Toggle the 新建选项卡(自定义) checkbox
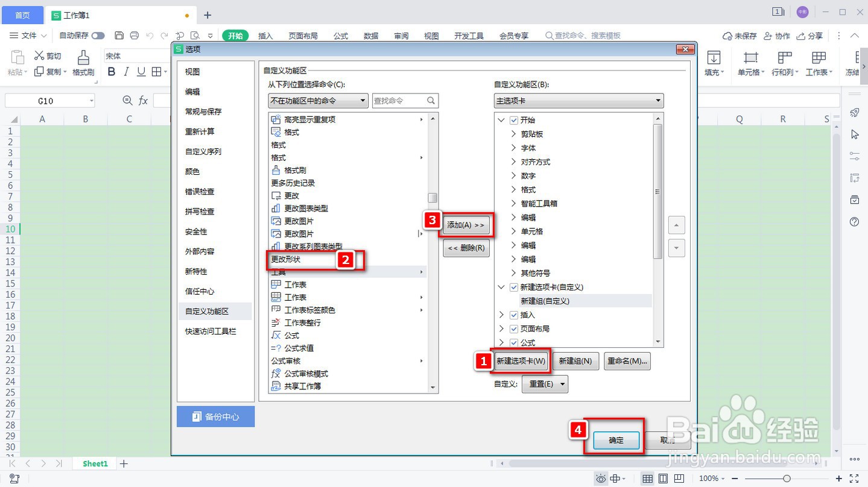 coord(514,287)
